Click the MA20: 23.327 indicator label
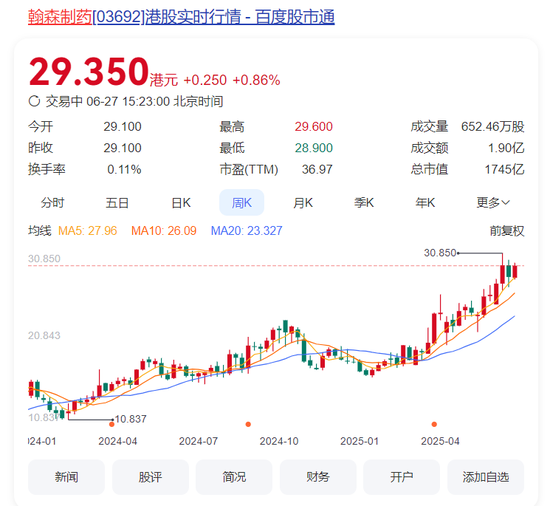The width and height of the screenshot is (550, 506). pos(247,231)
